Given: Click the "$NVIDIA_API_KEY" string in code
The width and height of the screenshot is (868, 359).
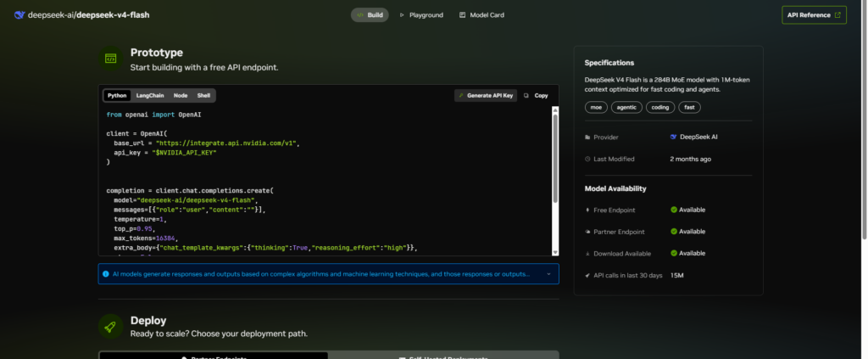Looking at the screenshot, I should pyautogui.click(x=184, y=152).
